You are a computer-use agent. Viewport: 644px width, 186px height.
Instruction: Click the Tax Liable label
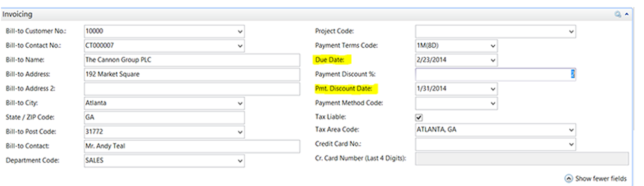[330, 117]
